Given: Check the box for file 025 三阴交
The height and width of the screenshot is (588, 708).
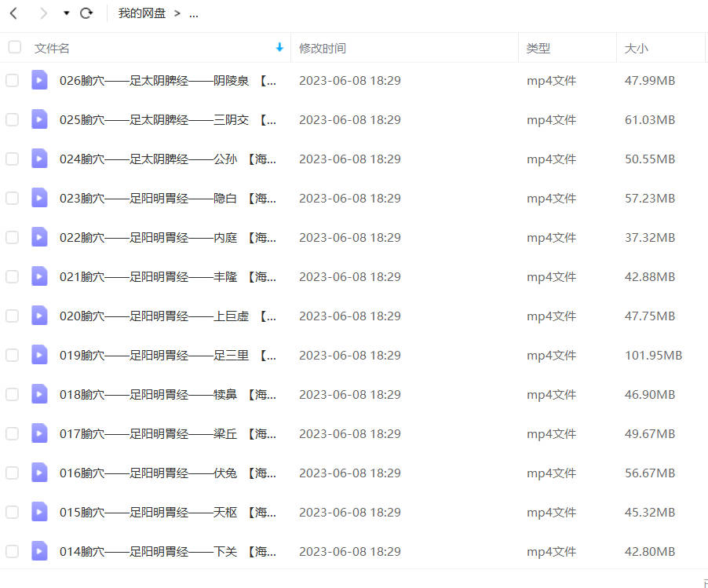Looking at the screenshot, I should point(13,119).
